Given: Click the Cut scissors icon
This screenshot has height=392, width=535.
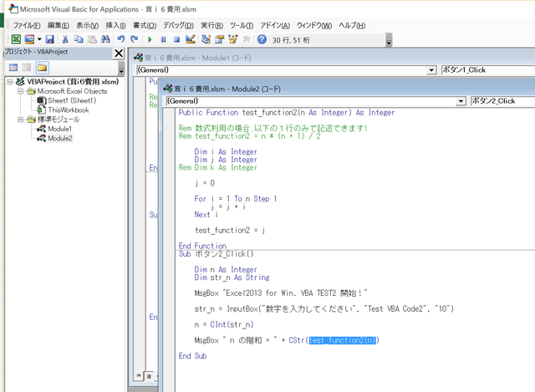Looking at the screenshot, I should (65, 39).
